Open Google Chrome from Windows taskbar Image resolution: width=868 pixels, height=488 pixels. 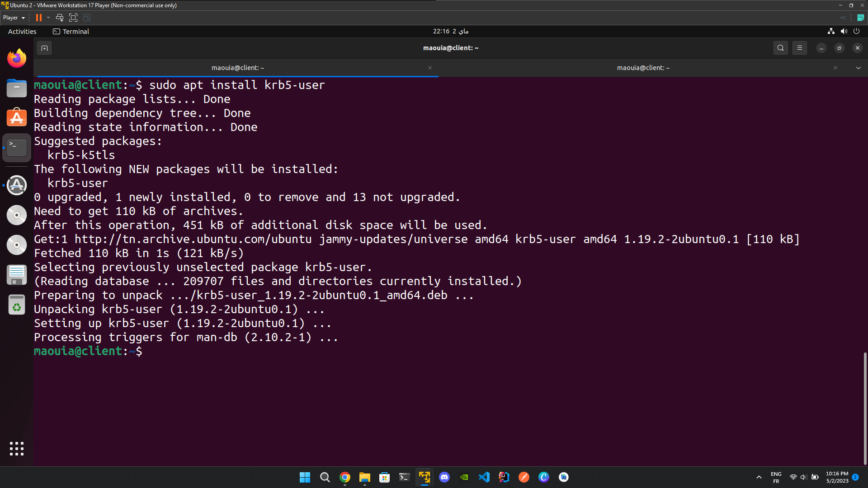click(x=345, y=477)
